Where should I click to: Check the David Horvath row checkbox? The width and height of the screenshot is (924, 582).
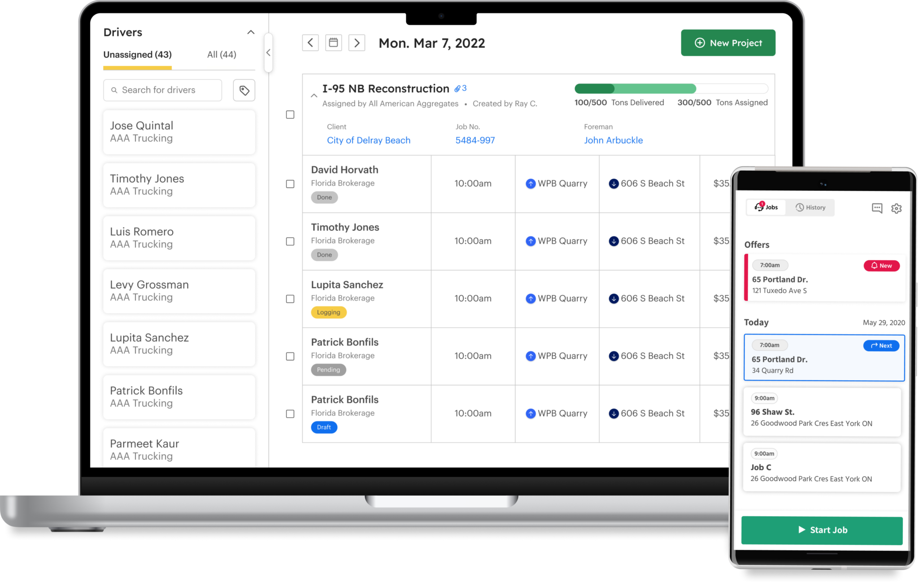point(290,184)
